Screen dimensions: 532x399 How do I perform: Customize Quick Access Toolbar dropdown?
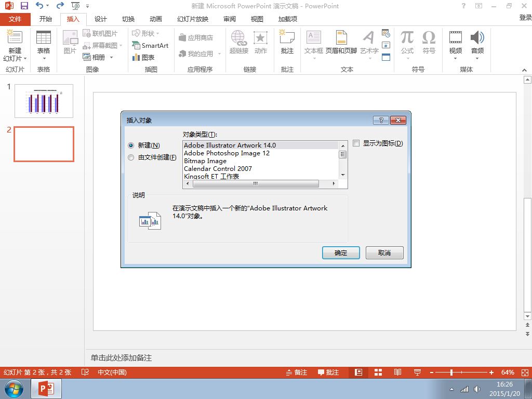[x=87, y=6]
